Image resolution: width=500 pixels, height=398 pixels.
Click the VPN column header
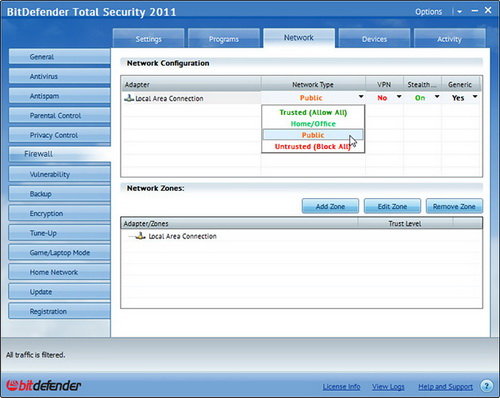click(x=384, y=85)
